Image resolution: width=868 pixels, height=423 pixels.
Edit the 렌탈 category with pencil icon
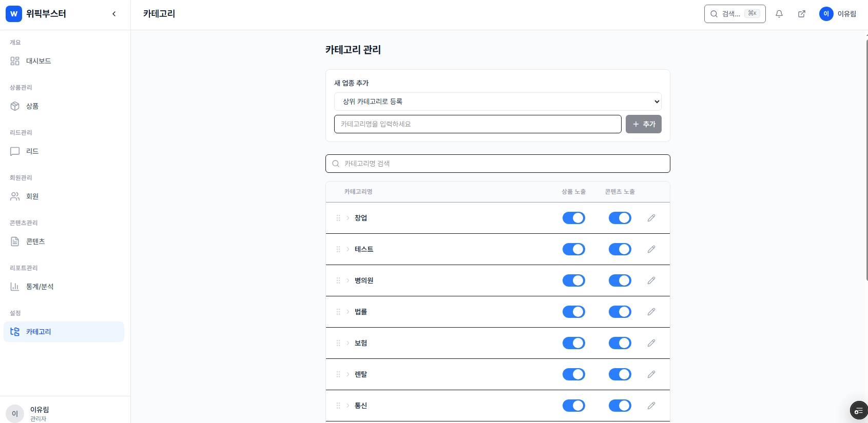click(x=651, y=374)
